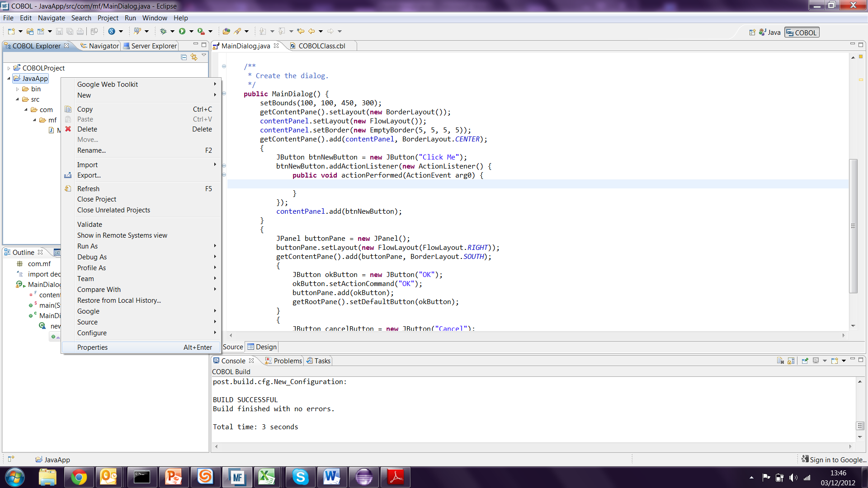This screenshot has height=488, width=868.
Task: Click the Save toolbar icon
Action: click(59, 31)
